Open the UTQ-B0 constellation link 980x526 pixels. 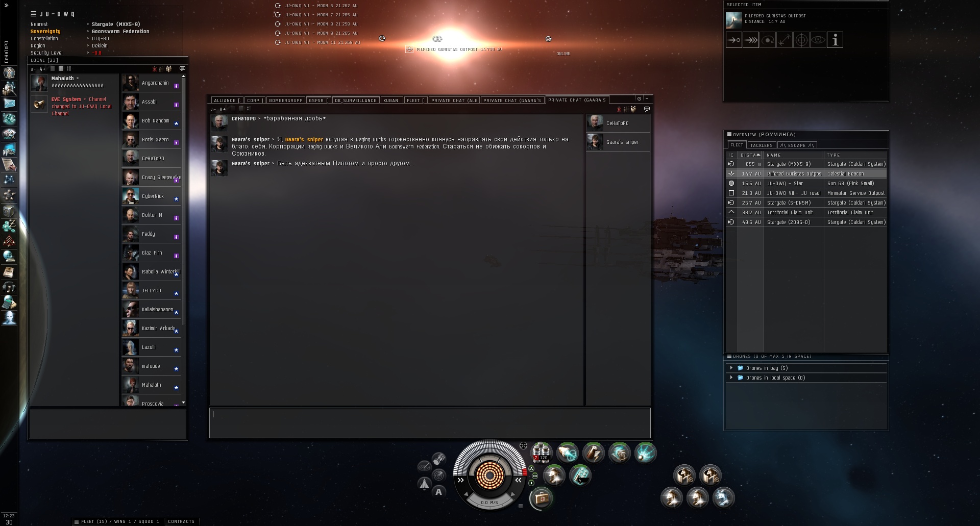[x=101, y=39]
